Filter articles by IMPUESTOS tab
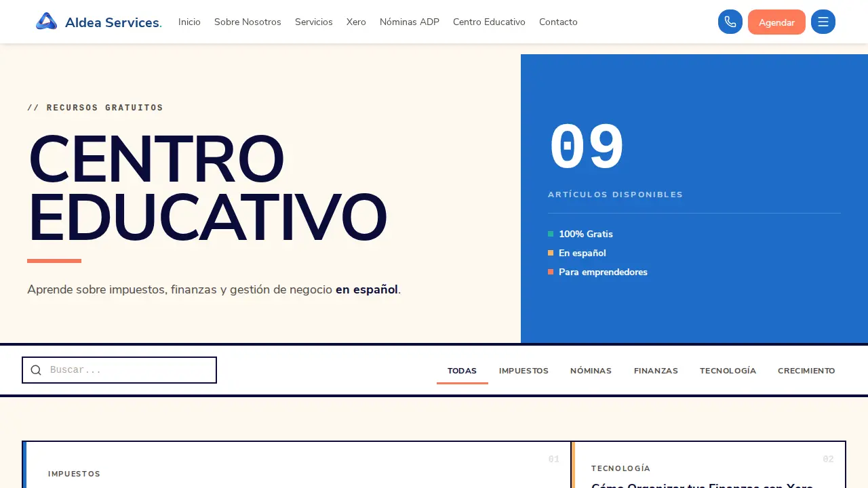This screenshot has width=868, height=488. pyautogui.click(x=524, y=371)
